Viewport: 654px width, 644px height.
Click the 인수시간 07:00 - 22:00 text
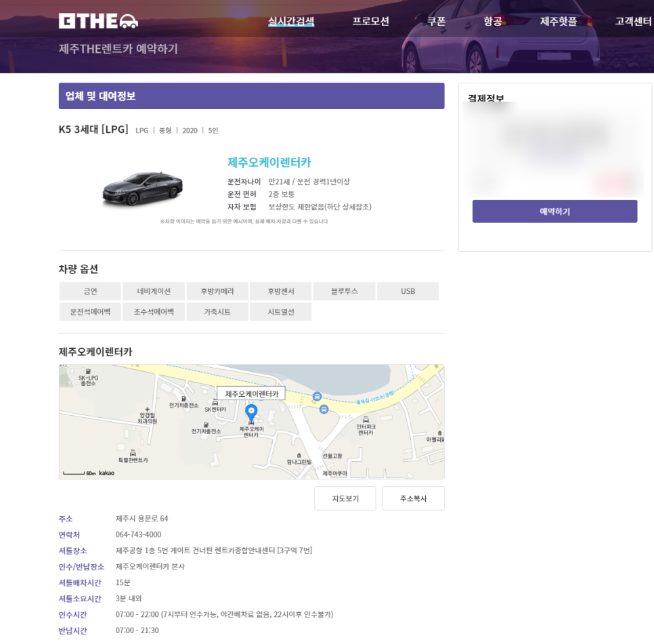(x=224, y=614)
